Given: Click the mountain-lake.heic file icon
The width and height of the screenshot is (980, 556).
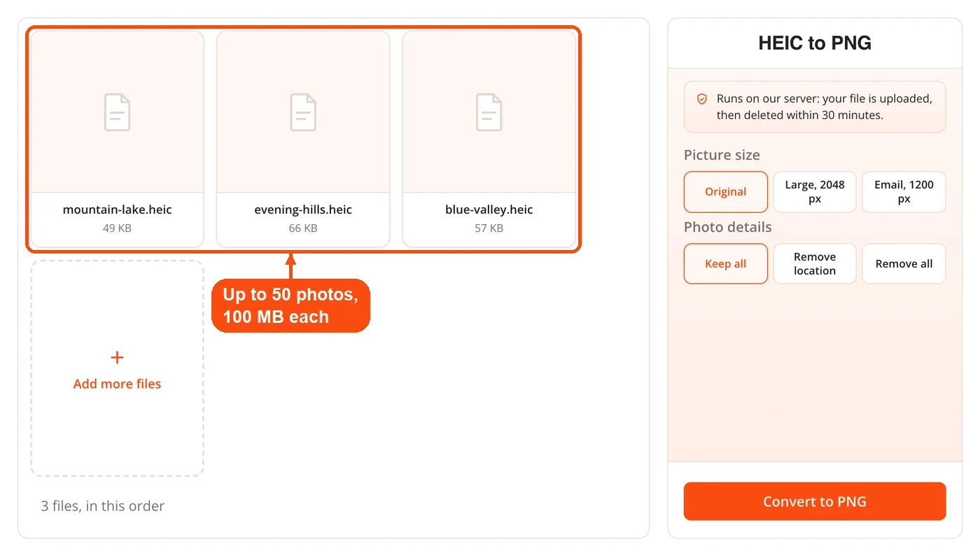Looking at the screenshot, I should (x=117, y=112).
